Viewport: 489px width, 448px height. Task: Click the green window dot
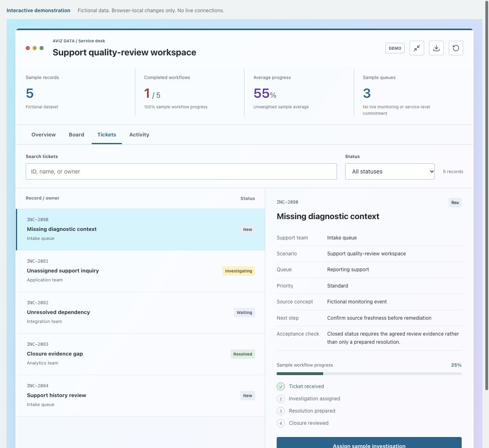(x=42, y=48)
